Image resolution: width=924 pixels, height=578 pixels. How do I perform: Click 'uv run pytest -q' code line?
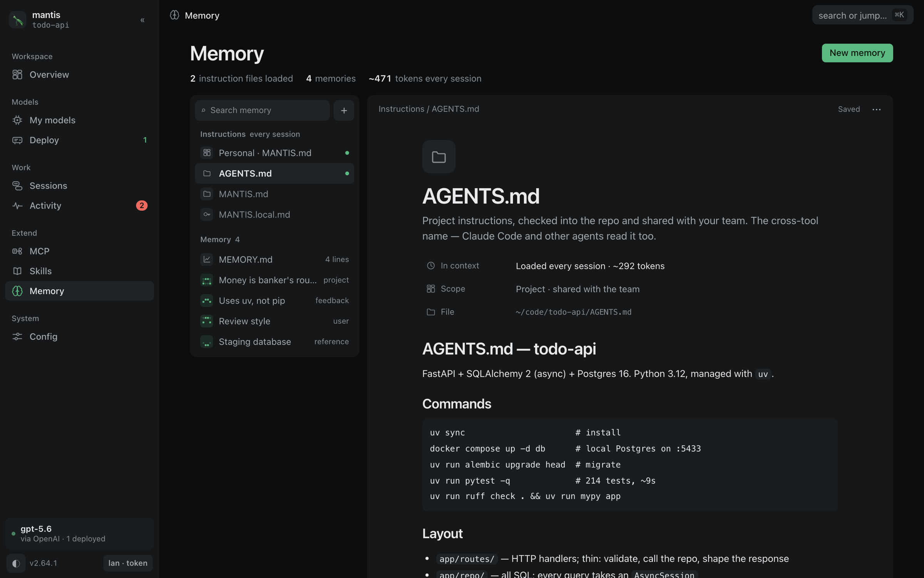(x=470, y=481)
